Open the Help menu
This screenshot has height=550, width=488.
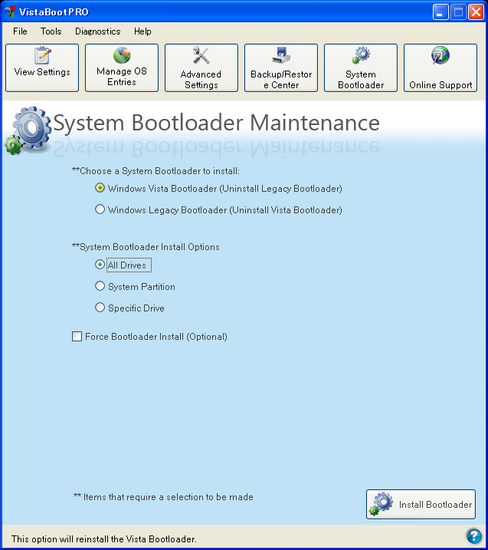click(x=142, y=31)
